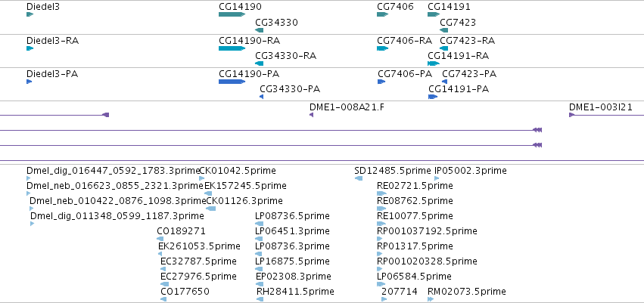This screenshot has height=303, width=644.
Task: Select protein Diedel3-PA
Action: pyautogui.click(x=52, y=74)
